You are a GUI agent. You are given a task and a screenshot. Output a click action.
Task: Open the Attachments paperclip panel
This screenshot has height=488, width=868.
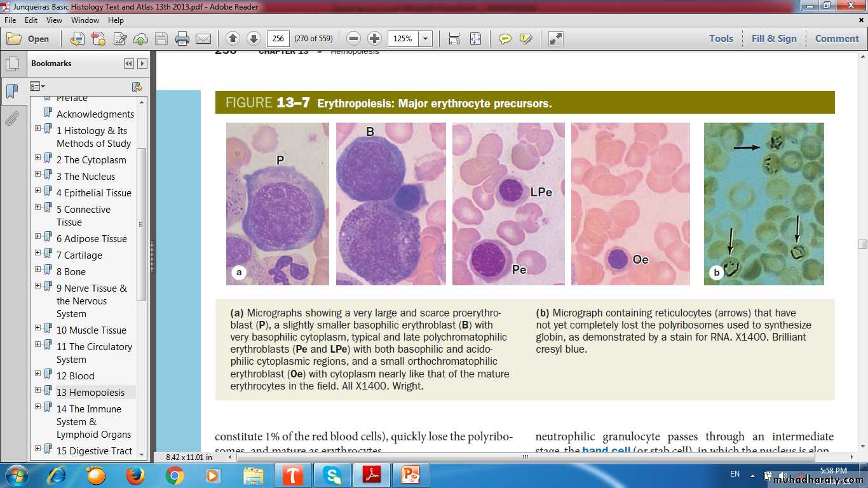click(x=11, y=119)
